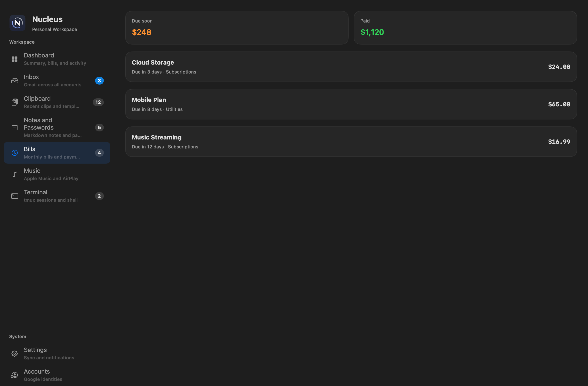This screenshot has width=588, height=386.
Task: Select the Bills sidebar item
Action: click(57, 153)
